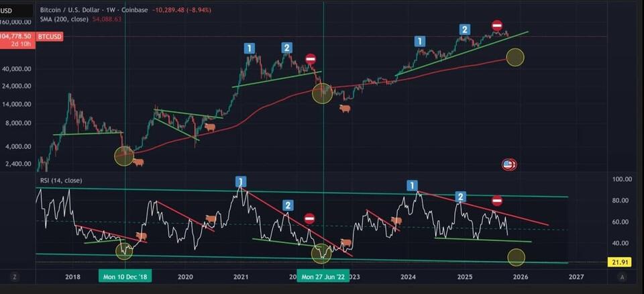Select the projected RSI yellow circle near 2026
This screenshot has width=644, height=294.
[x=517, y=257]
